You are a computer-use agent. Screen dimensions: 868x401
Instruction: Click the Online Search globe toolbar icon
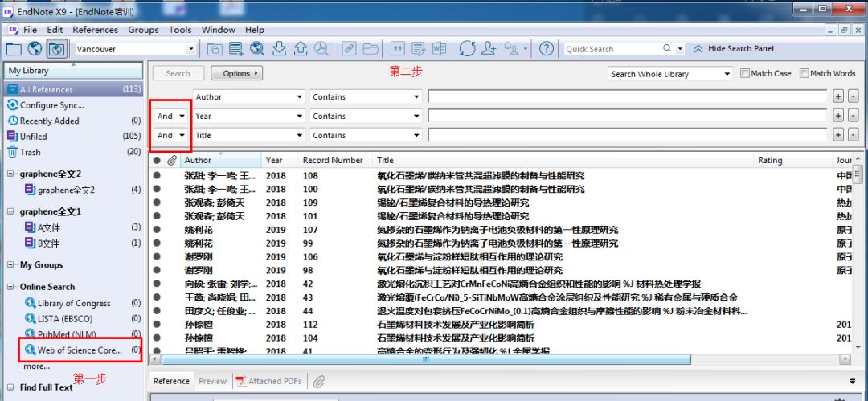35,49
